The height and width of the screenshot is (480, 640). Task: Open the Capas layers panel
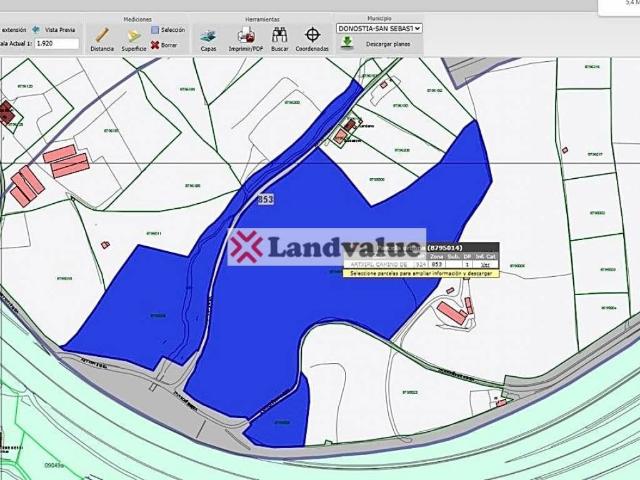pos(208,40)
